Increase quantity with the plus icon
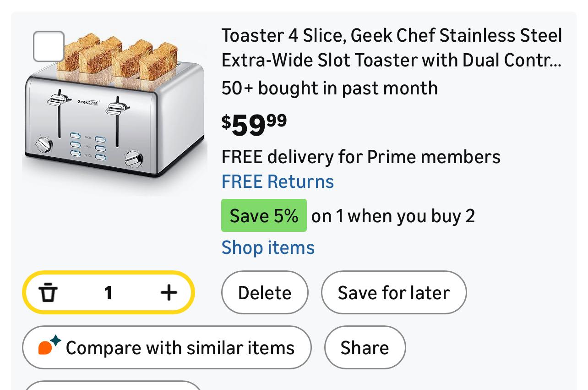588x390 pixels. click(x=169, y=292)
